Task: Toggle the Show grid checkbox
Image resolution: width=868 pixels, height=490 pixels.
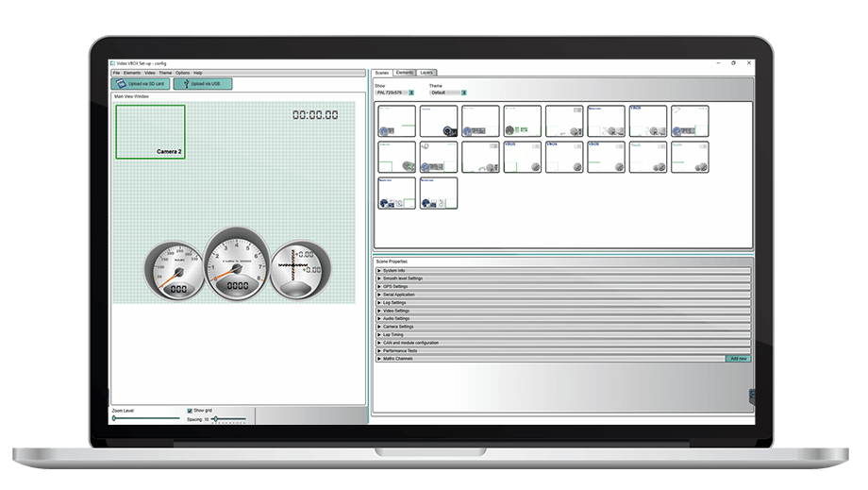Action: pyautogui.click(x=191, y=411)
